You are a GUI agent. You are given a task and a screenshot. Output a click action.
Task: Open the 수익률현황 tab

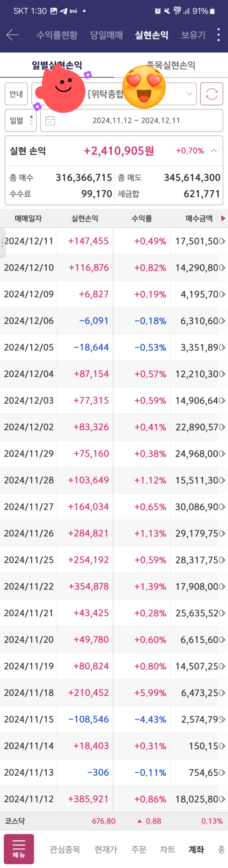[57, 35]
